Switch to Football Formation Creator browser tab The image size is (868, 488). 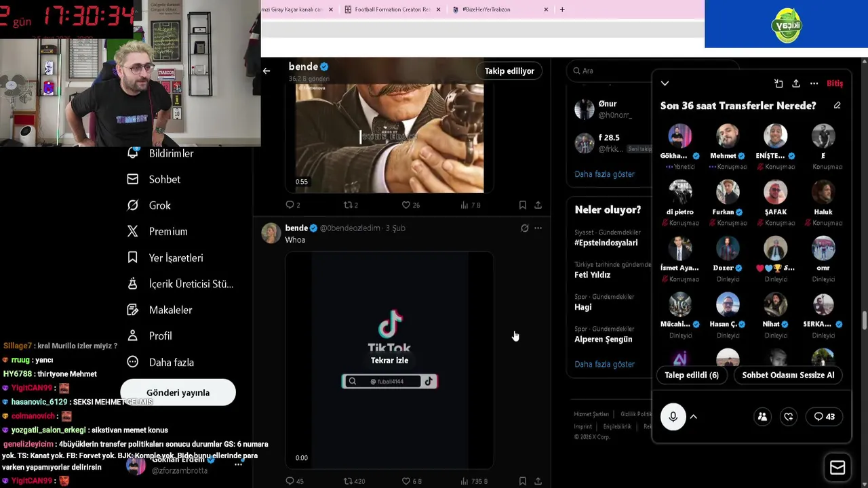point(387,9)
